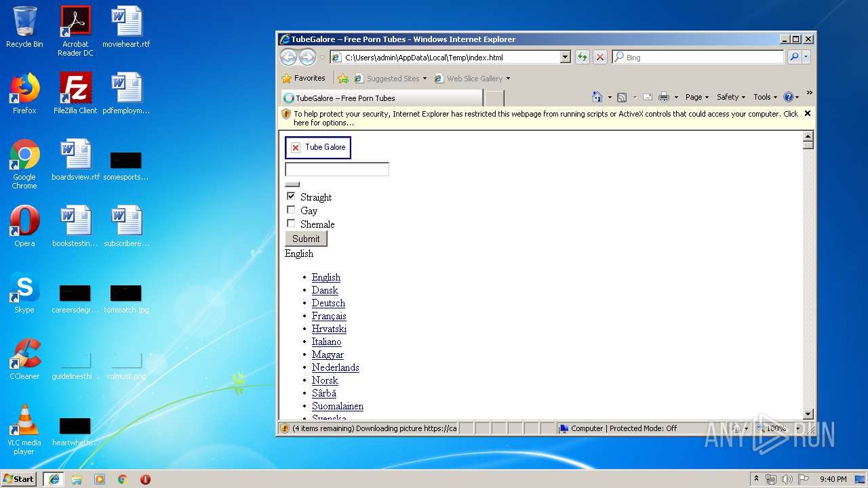The image size is (868, 488).
Task: Click the IE Forward arrow button
Action: (307, 58)
